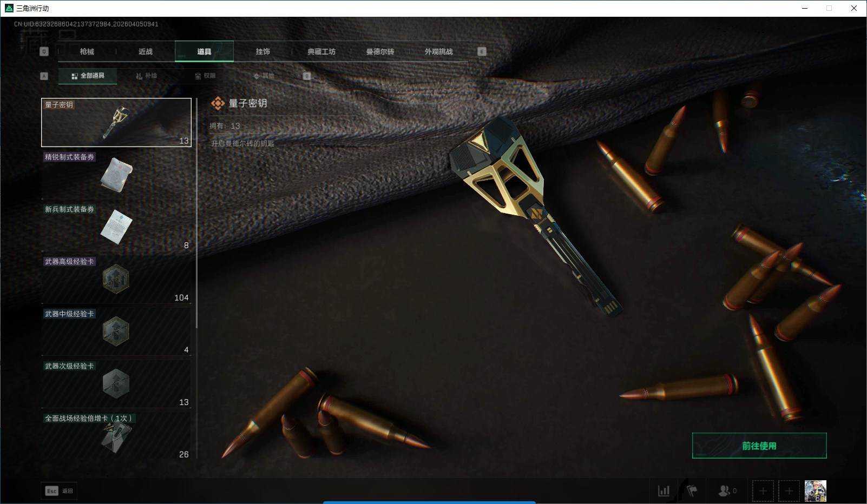Select the 新兵制式装备券 item card
This screenshot has height=504, width=867.
pos(116,227)
